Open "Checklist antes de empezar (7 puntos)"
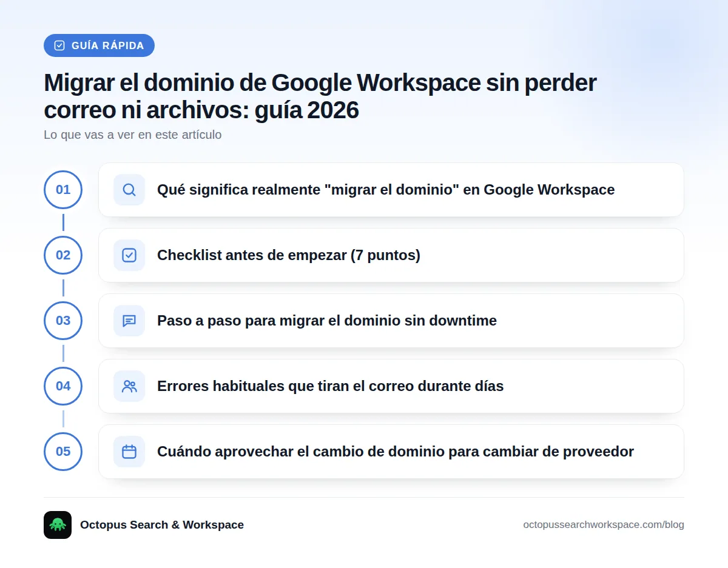728x568 pixels. coord(391,255)
